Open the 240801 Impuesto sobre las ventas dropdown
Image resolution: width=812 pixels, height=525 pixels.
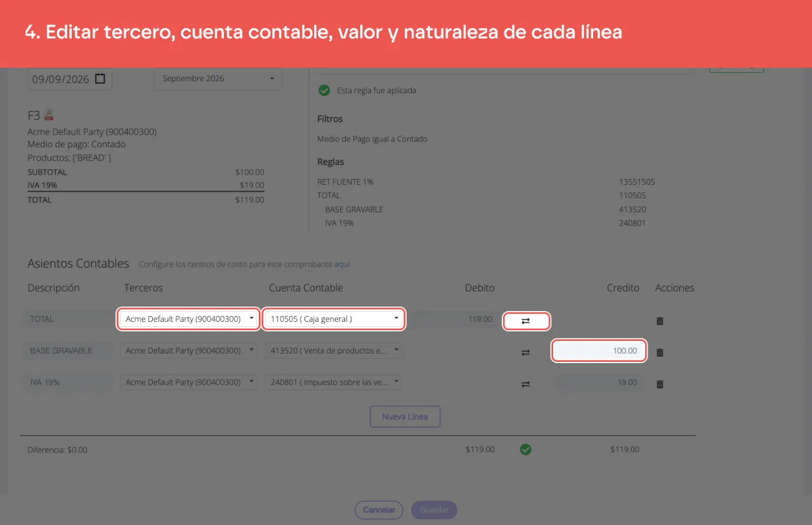pyautogui.click(x=334, y=382)
